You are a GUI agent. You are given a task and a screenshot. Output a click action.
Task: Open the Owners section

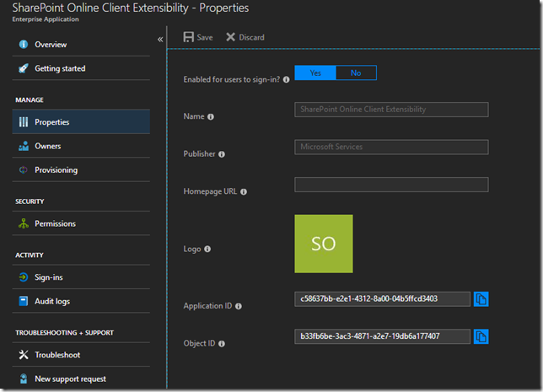47,146
